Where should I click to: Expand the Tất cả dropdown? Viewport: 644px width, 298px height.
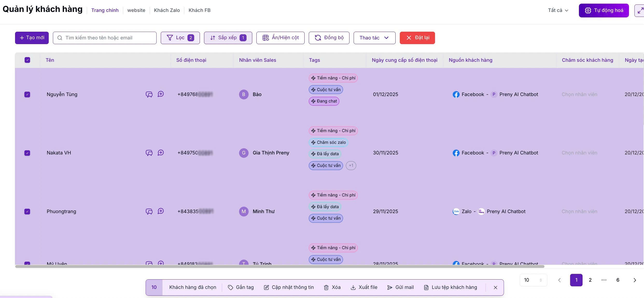click(x=558, y=10)
